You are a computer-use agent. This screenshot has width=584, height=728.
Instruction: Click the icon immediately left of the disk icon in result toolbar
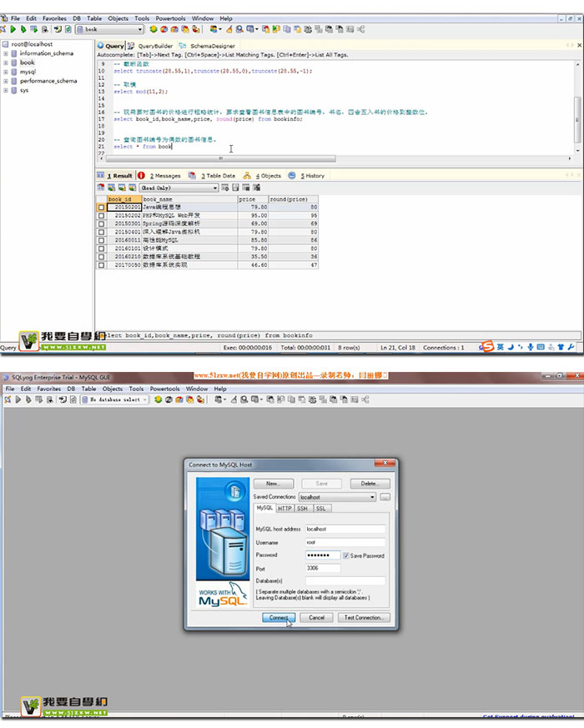(x=225, y=188)
